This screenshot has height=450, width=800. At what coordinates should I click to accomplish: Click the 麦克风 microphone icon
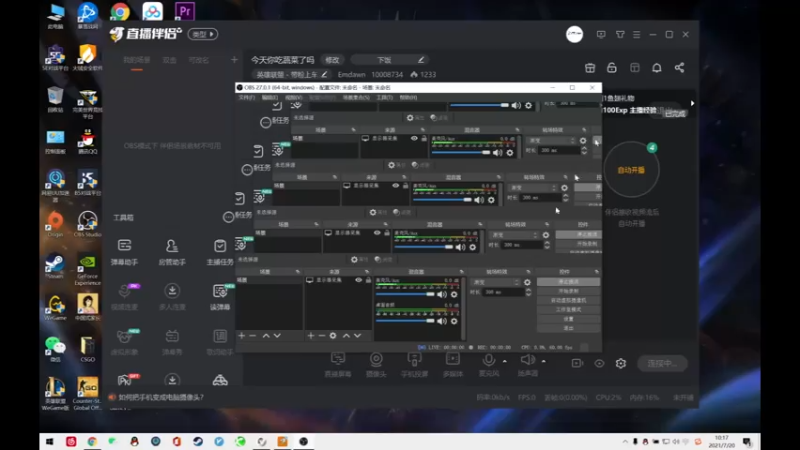pos(488,360)
